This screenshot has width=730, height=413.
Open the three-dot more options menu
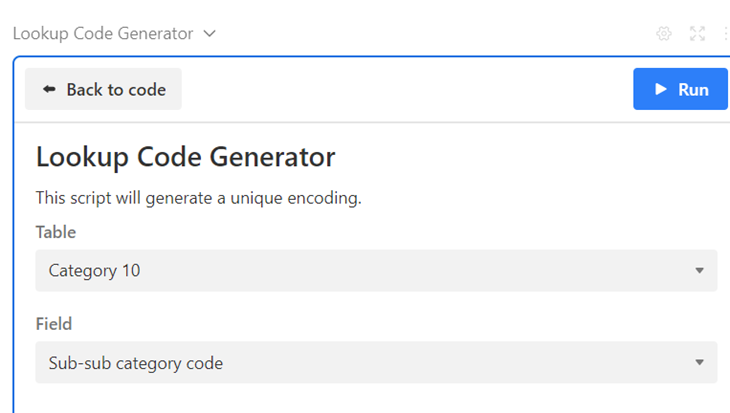(x=724, y=34)
